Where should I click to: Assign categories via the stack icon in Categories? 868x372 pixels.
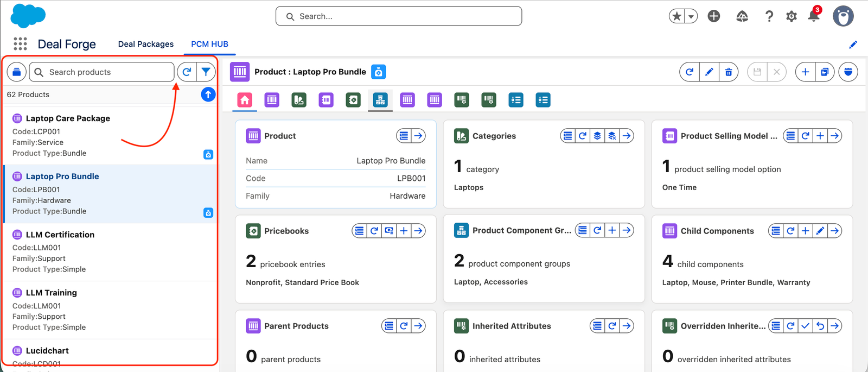[597, 136]
